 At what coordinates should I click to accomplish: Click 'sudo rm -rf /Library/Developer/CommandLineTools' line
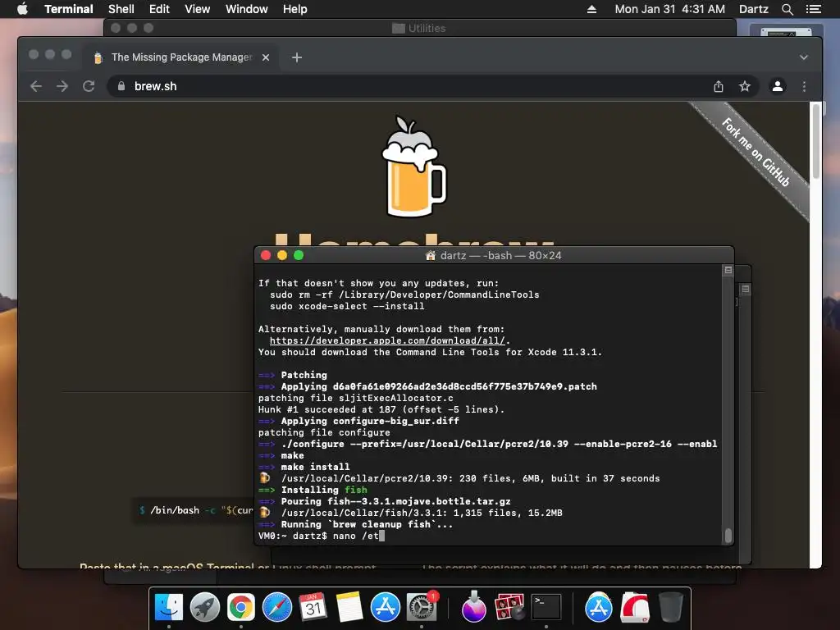tap(404, 294)
